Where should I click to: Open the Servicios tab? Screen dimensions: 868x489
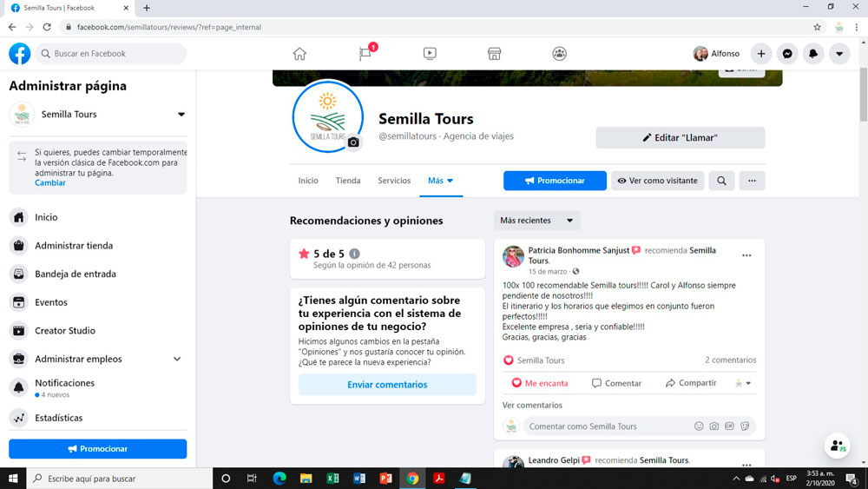[394, 181]
